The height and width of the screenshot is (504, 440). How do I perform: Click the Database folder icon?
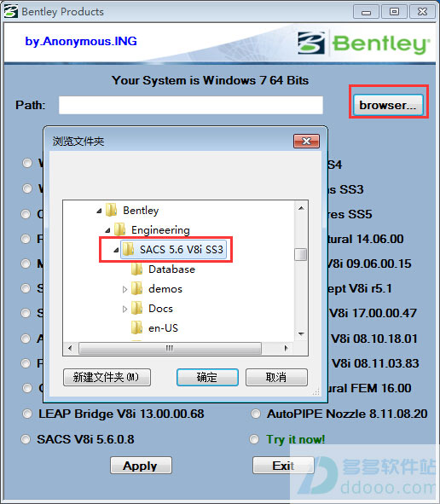pyautogui.click(x=137, y=269)
